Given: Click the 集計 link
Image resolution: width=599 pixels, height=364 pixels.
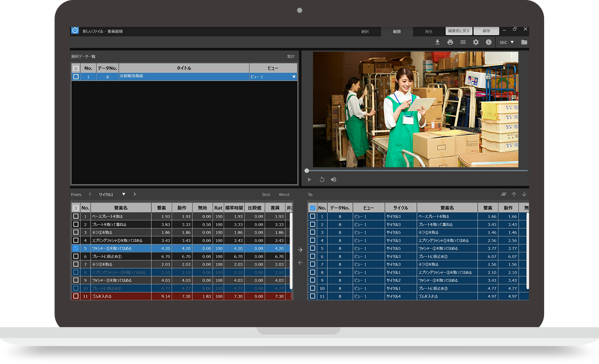Looking at the screenshot, I should (291, 56).
